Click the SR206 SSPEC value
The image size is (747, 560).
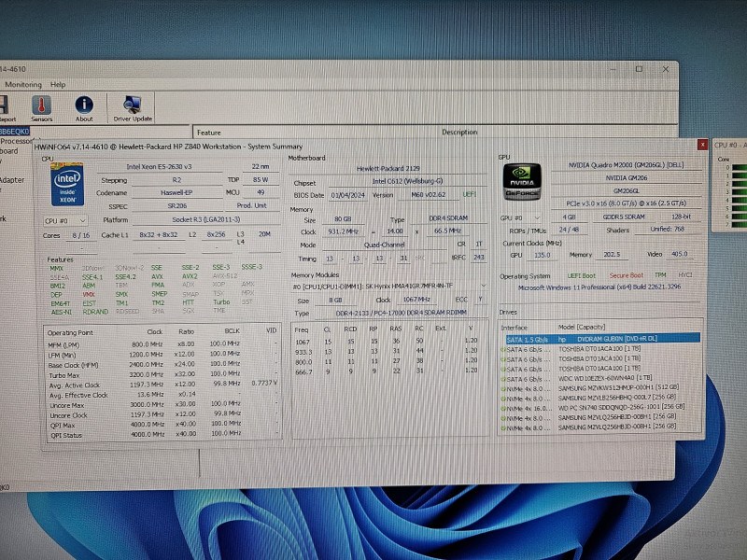(x=176, y=206)
